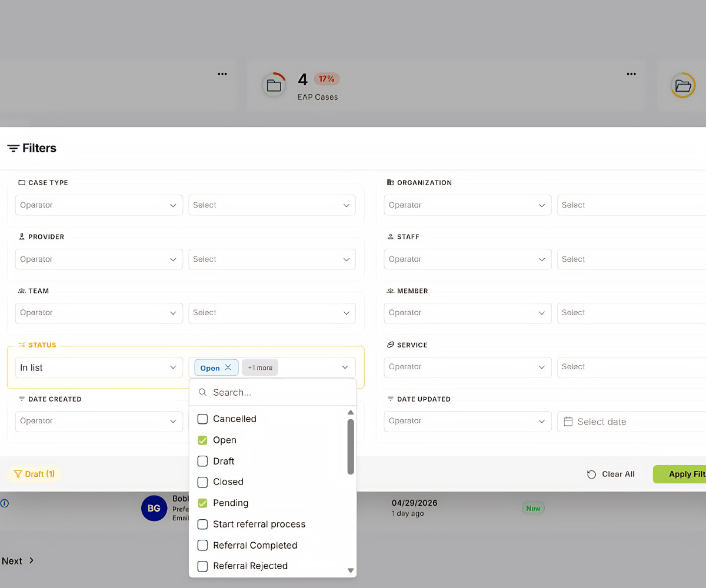The width and height of the screenshot is (706, 588).
Task: Open the three-dot menu on EAP Cases card
Action: click(x=631, y=74)
